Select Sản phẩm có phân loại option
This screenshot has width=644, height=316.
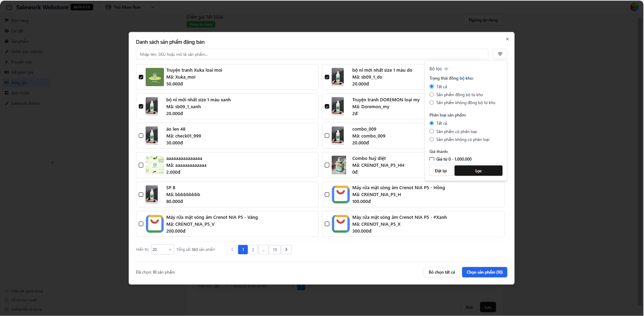pos(432,131)
